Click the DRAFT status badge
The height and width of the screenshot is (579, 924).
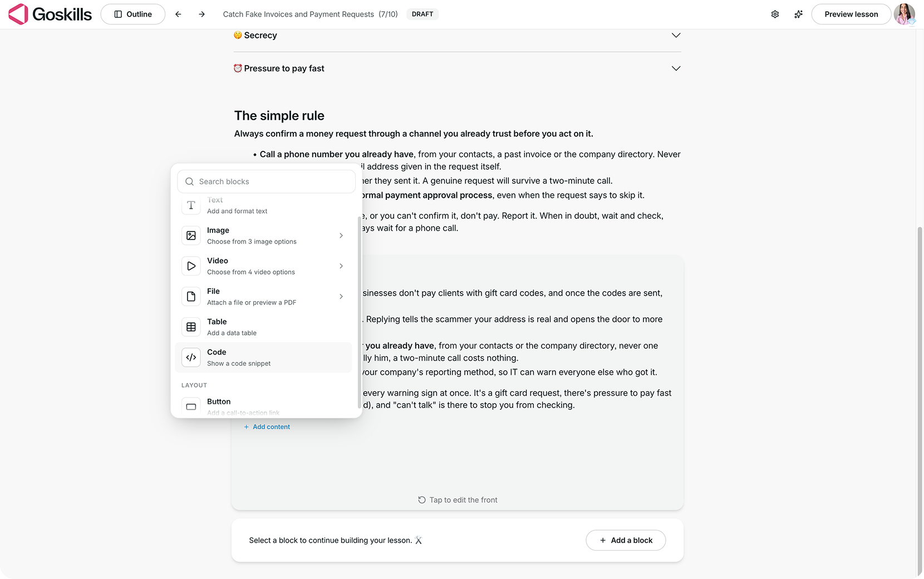[422, 14]
